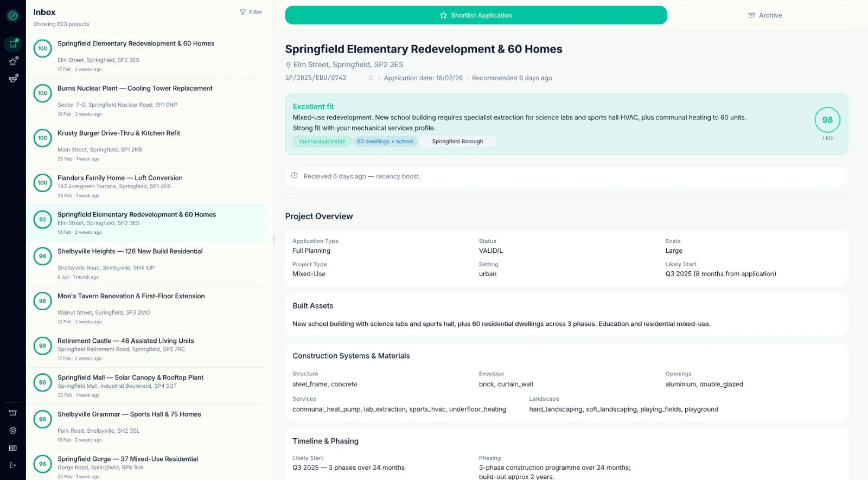The image size is (868, 480).
Task: Open Flanders Family Home Loft Conversion
Action: pyautogui.click(x=145, y=186)
